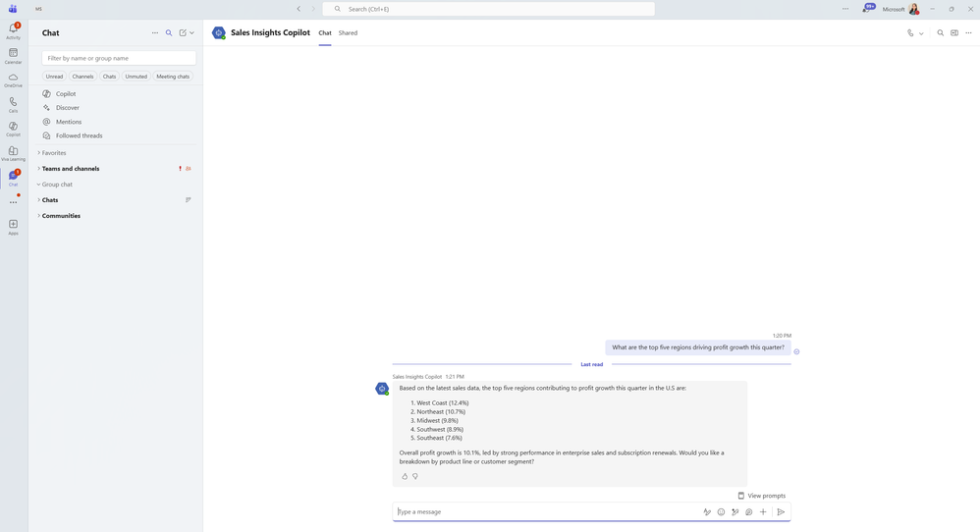Select the Chat app in left rail
The image size is (980, 532).
pyautogui.click(x=13, y=178)
